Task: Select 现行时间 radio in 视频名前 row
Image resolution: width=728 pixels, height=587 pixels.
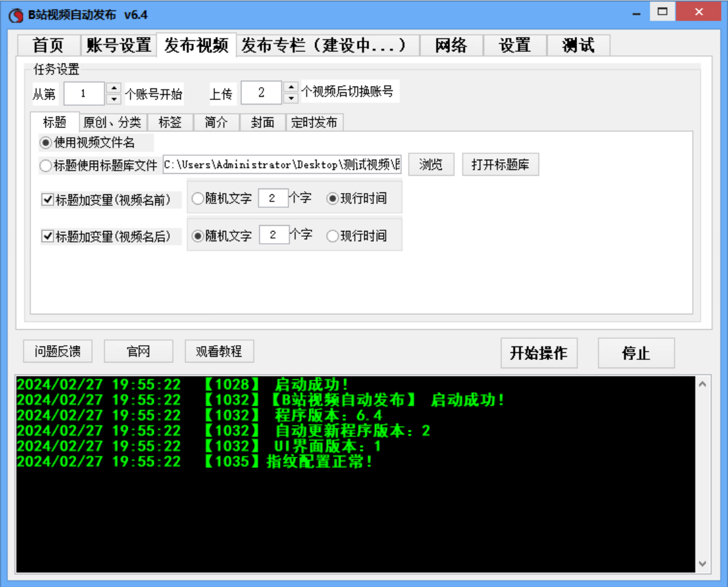Action: [357, 199]
